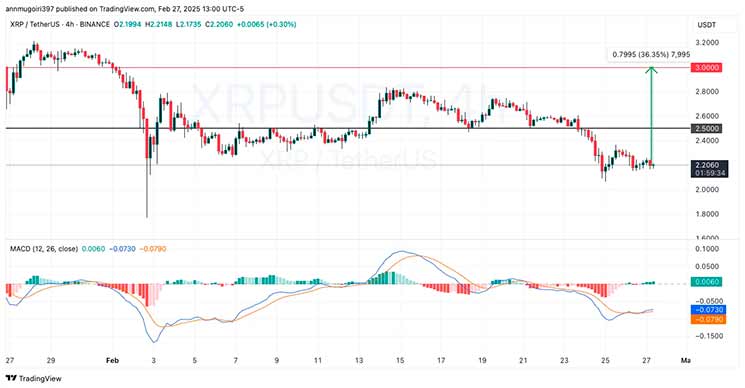Click the MACD peak near date 15
The height and width of the screenshot is (388, 745).
coord(401,251)
